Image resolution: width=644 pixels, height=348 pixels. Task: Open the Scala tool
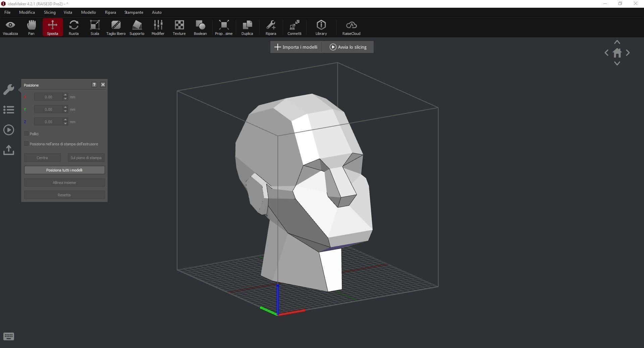pyautogui.click(x=95, y=28)
